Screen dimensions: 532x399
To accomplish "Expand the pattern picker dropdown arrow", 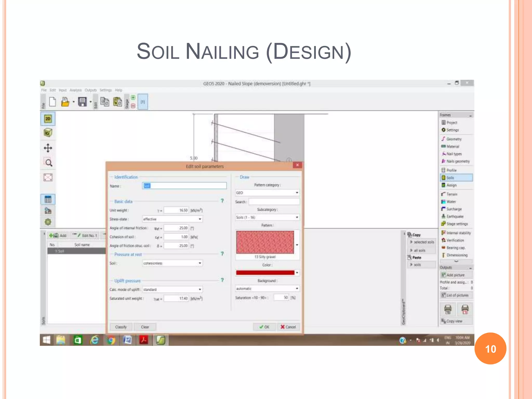I will coord(297,245).
